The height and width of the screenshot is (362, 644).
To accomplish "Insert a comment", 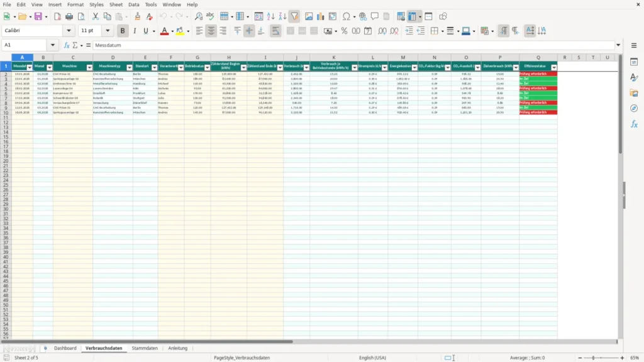I will [375, 16].
